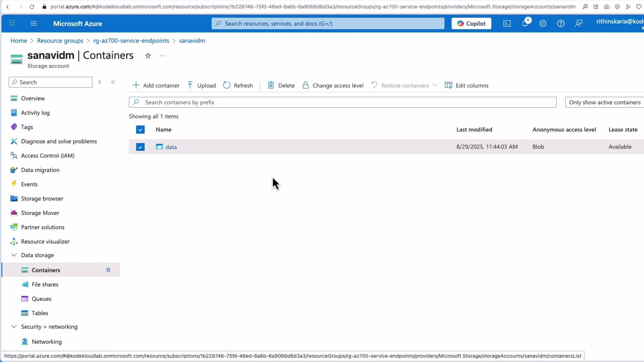This screenshot has height=362, width=644.
Task: Sort by Lease state column
Action: click(x=623, y=130)
